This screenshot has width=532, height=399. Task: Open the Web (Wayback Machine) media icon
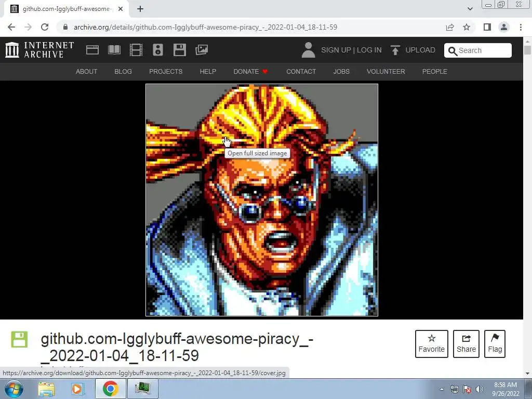92,50
